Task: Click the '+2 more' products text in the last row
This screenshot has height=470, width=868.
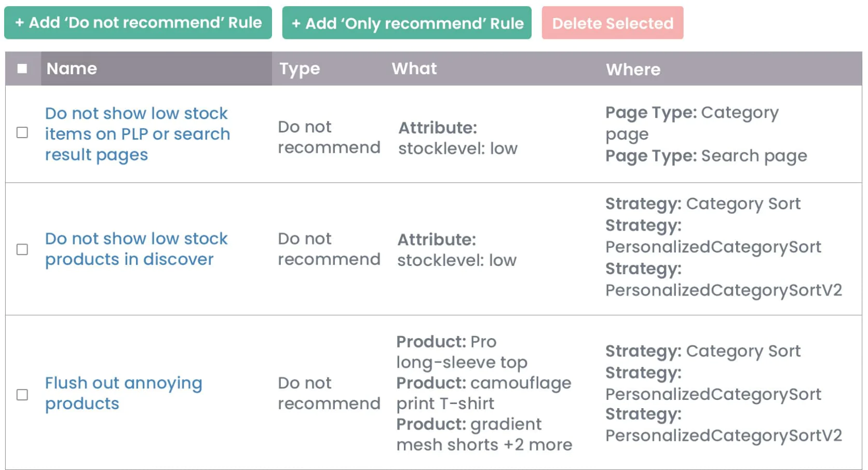Action: 537,445
